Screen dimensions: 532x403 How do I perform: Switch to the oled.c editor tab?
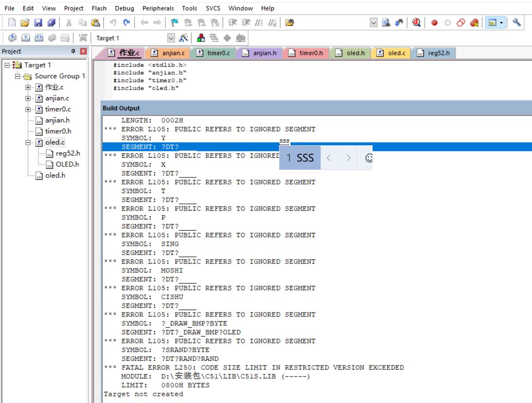[392, 53]
